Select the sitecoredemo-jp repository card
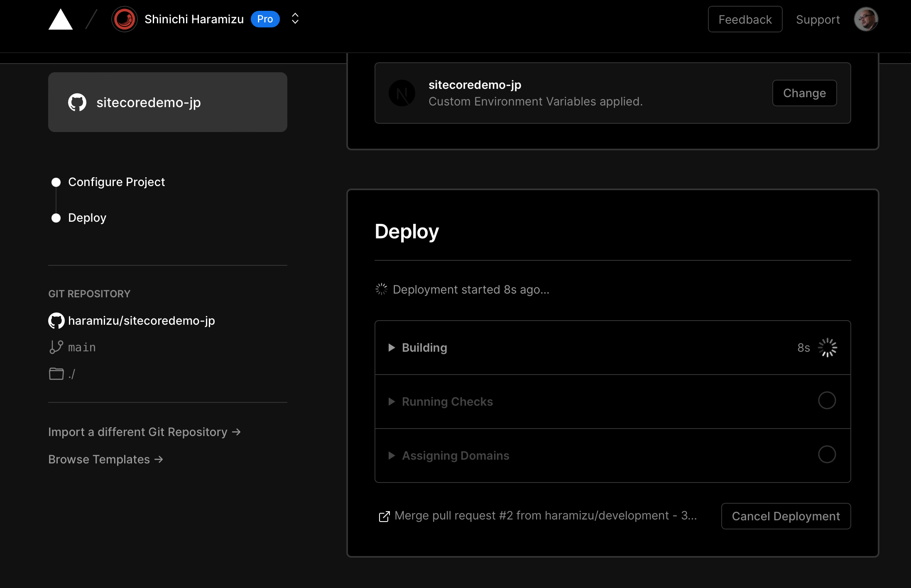This screenshot has width=911, height=588. coord(168,102)
